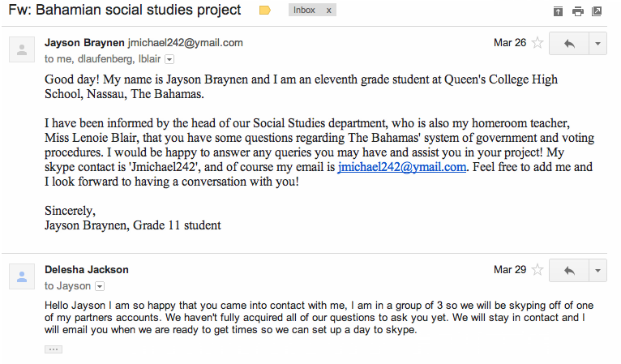Image resolution: width=621 pixels, height=364 pixels.
Task: Open more options for Mar 29 message
Action: click(598, 271)
